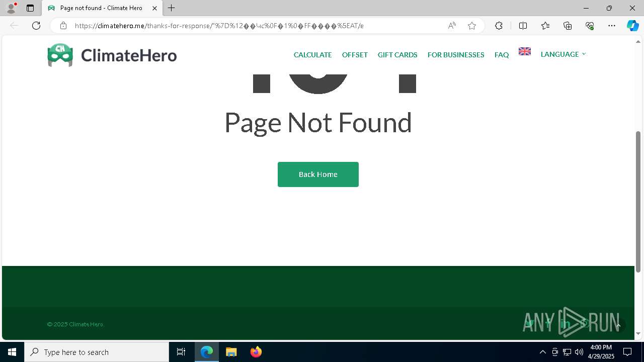Image resolution: width=644 pixels, height=362 pixels.
Task: Open the browser profile icon
Action: [x=11, y=8]
